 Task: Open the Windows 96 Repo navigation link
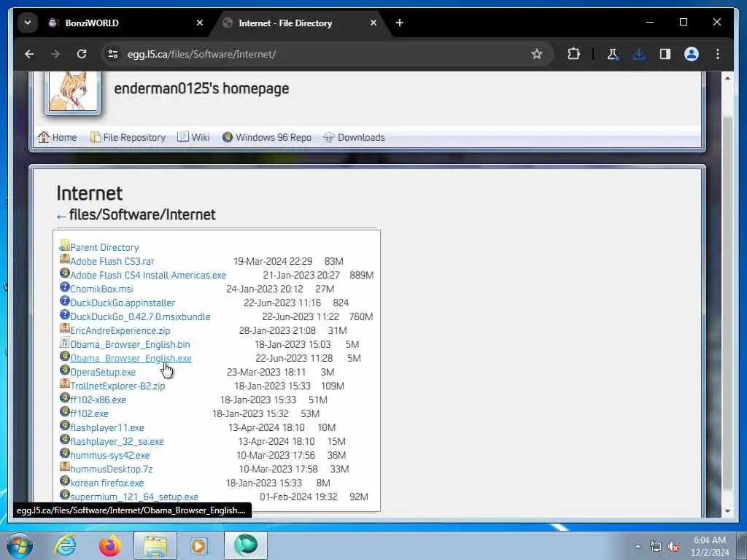[x=267, y=138]
